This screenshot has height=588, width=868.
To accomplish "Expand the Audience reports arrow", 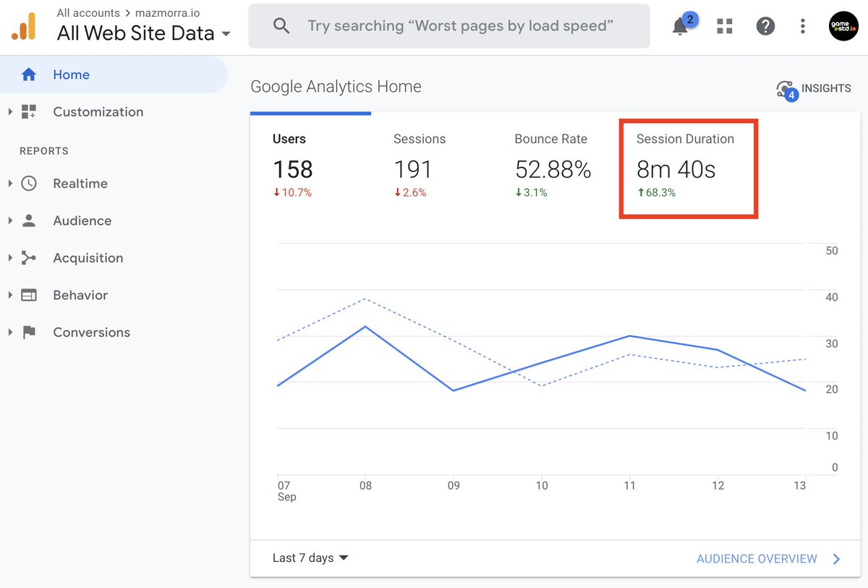I will [x=10, y=221].
